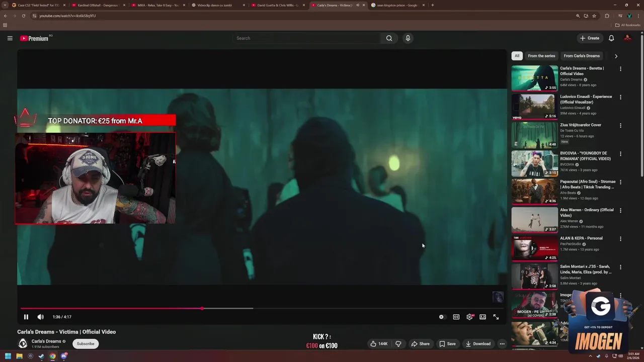Open the BVCOVIA video title link
644x362 pixels.
pyautogui.click(x=585, y=156)
